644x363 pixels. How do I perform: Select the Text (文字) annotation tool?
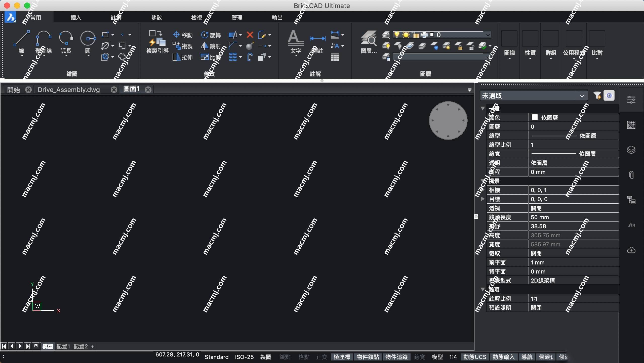coord(296,42)
